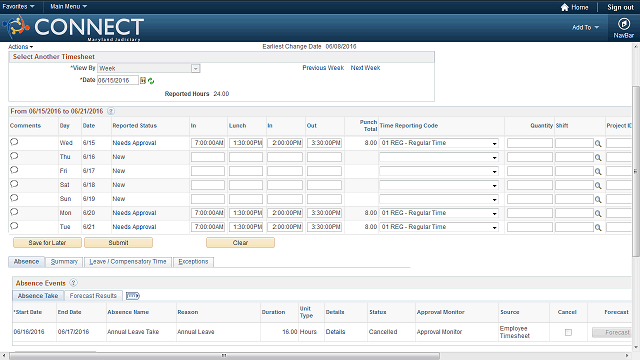Switch to Leave / Compensatory Time tab
The height and width of the screenshot is (360, 640).
coord(128,262)
